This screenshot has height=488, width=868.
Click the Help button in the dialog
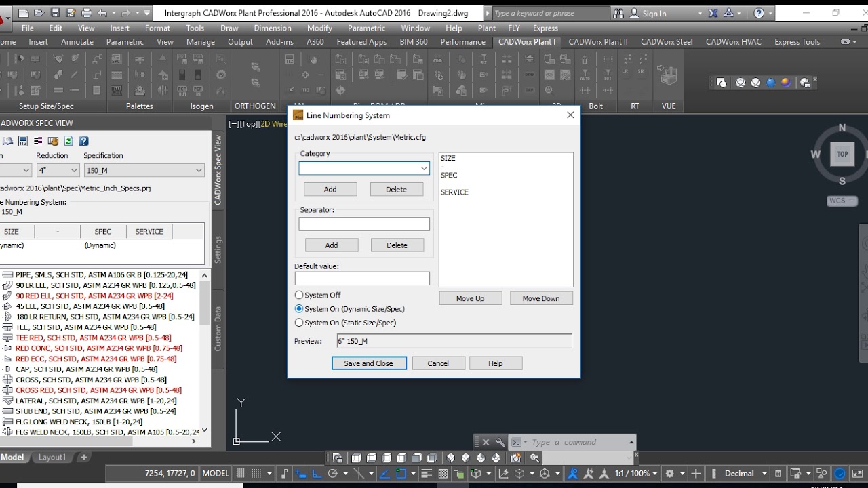coord(496,363)
